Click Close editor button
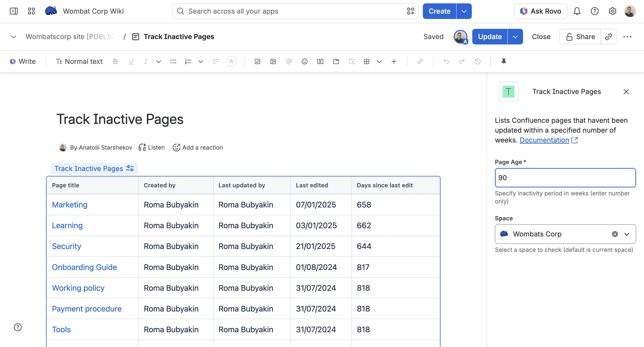Screen dimensions: 644x347 (x=541, y=37)
